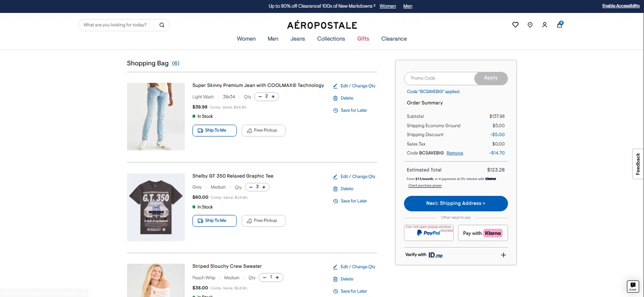Edit / Change Qty for Striped Slouchy Sweater
This screenshot has height=297, width=644.
pyautogui.click(x=354, y=267)
